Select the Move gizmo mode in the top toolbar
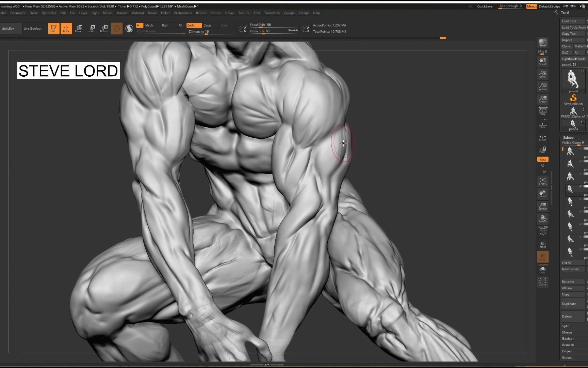This screenshot has height=368, width=588. point(79,28)
